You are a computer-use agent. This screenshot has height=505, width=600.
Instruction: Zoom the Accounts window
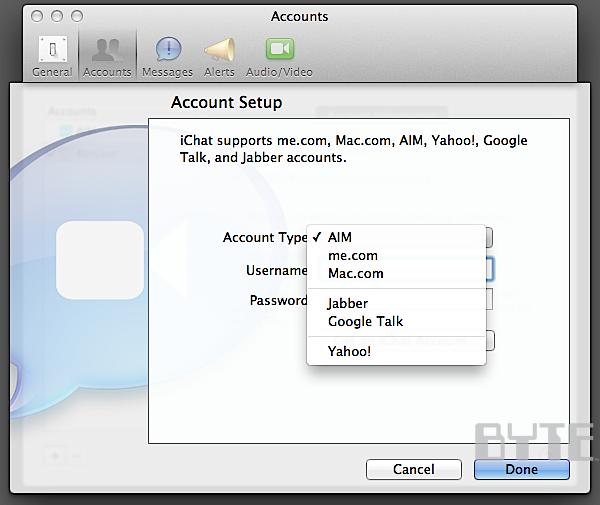click(77, 16)
